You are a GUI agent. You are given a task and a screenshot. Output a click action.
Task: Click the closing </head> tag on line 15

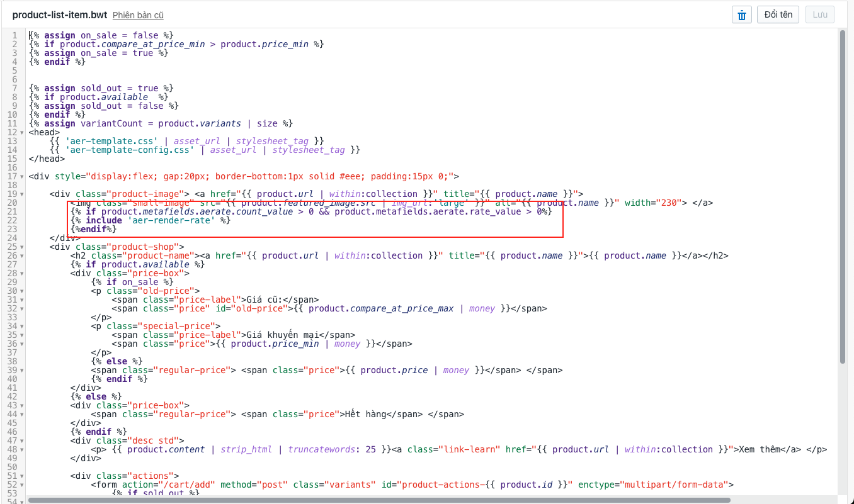coord(47,159)
